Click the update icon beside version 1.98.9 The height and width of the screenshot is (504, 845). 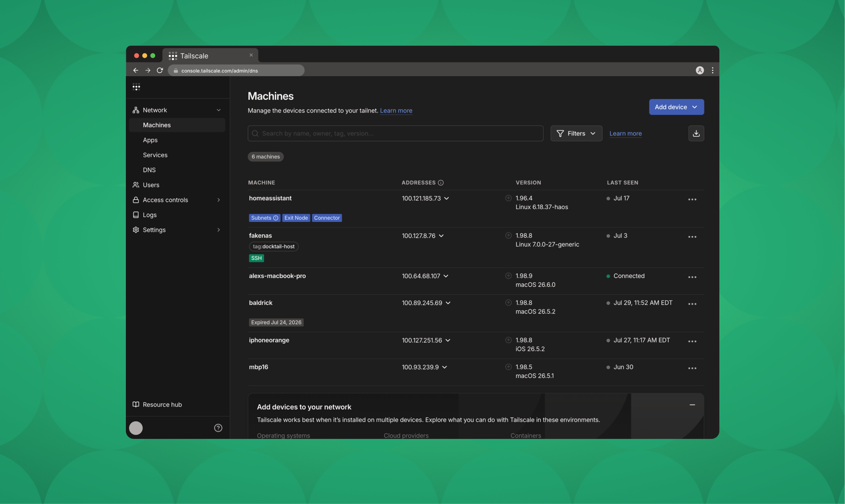tap(508, 276)
